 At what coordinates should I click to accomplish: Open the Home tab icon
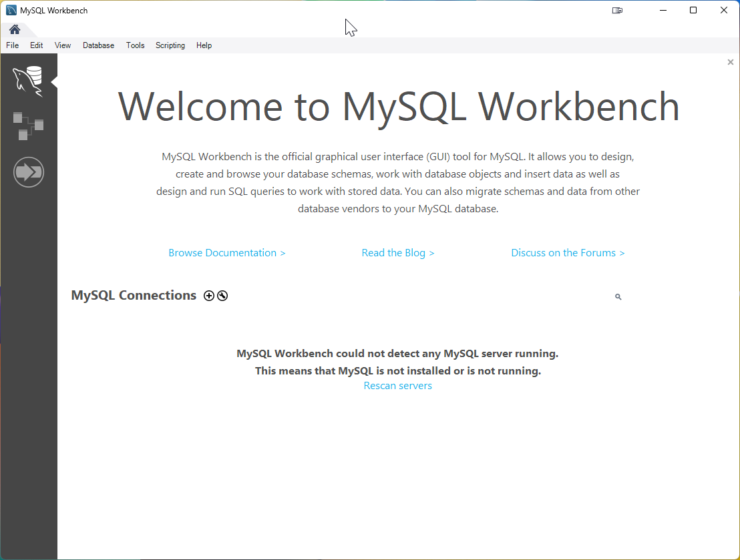coord(15,29)
